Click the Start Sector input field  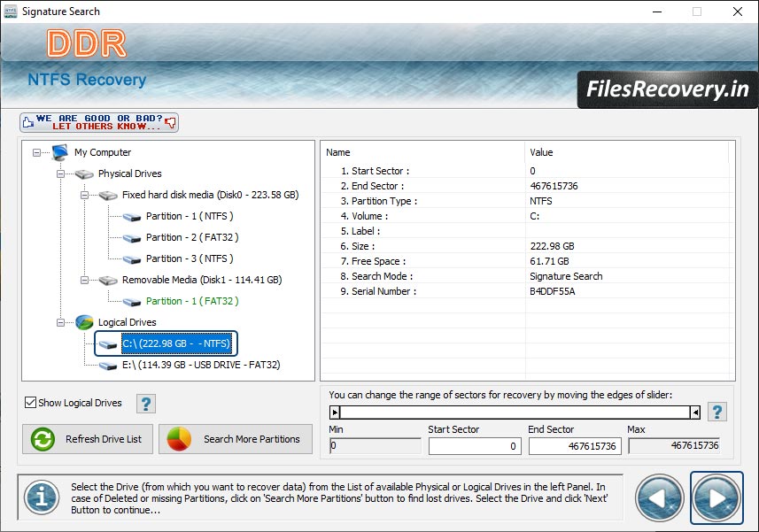click(475, 446)
